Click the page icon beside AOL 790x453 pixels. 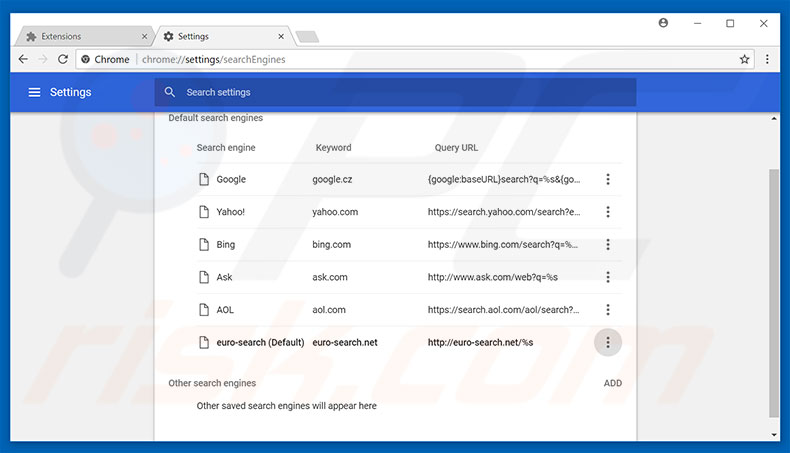tap(204, 309)
